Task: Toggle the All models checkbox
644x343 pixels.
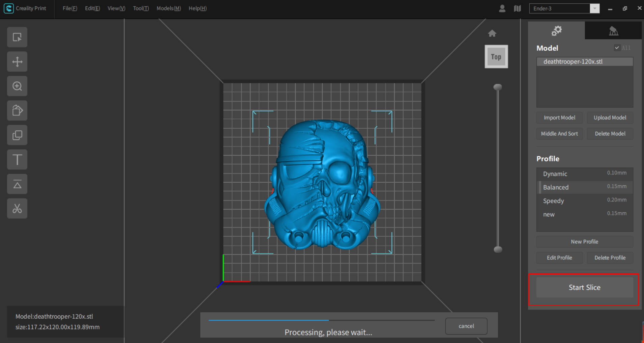Action: (x=617, y=48)
